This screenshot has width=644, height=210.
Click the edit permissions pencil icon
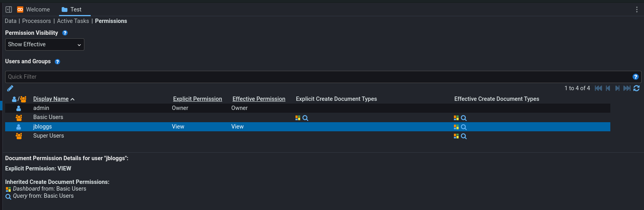(10, 88)
